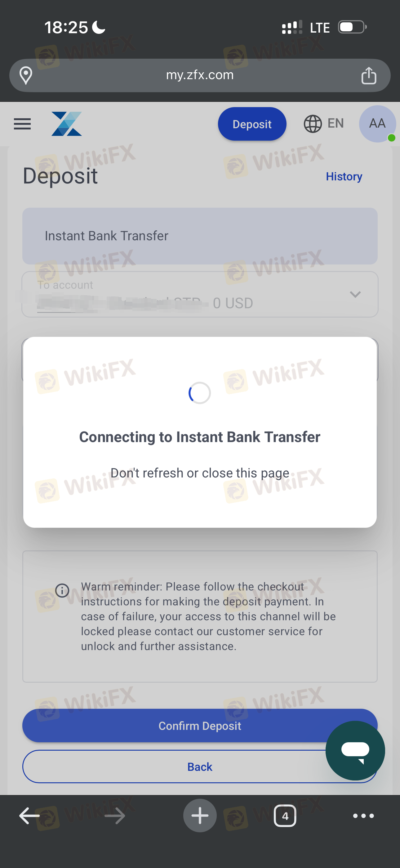Click the blue Deposit header button
Viewport: 400px width, 868px height.
pos(252,124)
